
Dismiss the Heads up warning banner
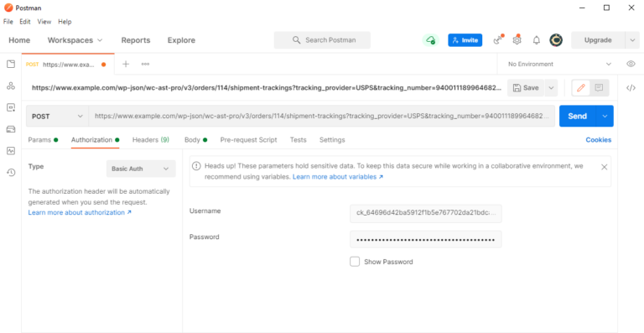pos(604,167)
